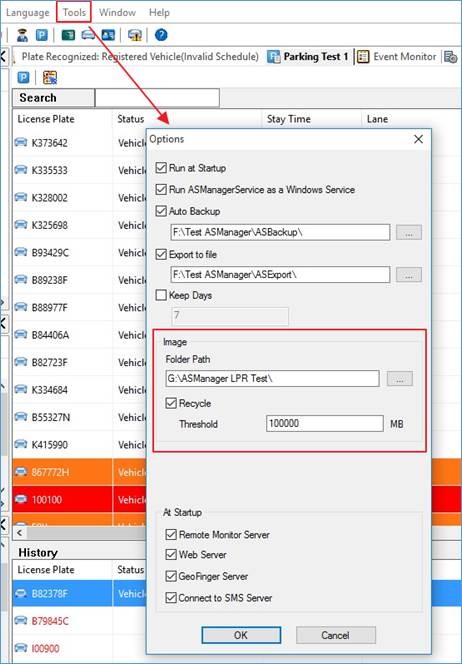Toggle the Web Server checkbox
Image resolution: width=462 pixels, height=664 pixels.
[171, 554]
